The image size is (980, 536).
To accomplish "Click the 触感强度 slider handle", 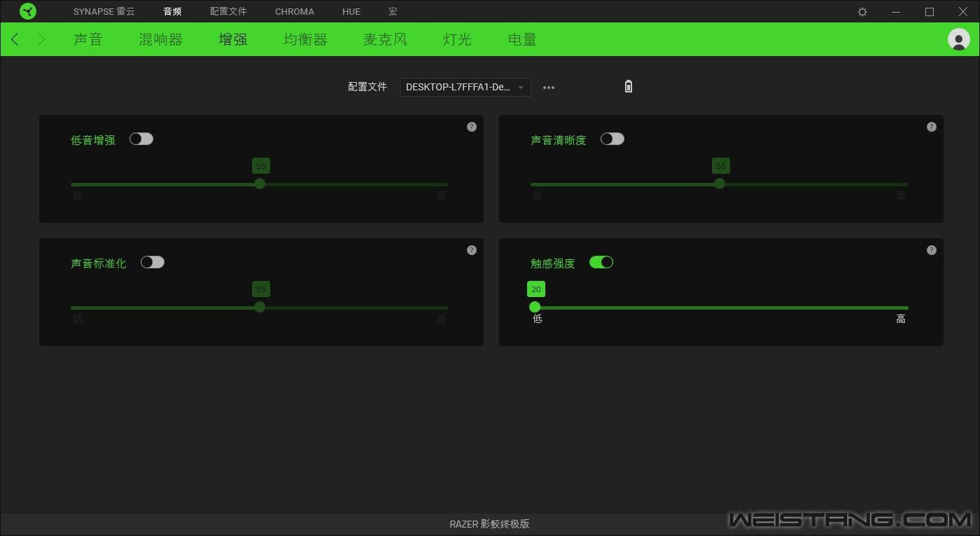I will tap(535, 307).
